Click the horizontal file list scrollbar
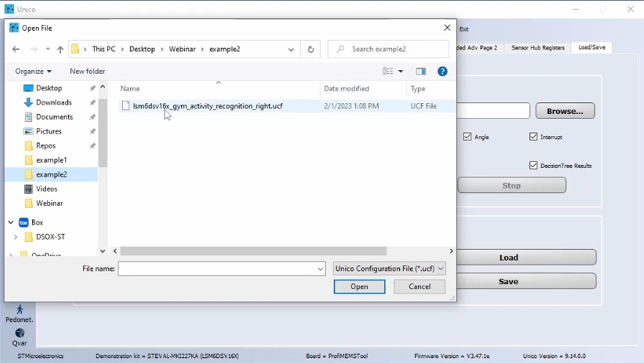 coord(253,251)
